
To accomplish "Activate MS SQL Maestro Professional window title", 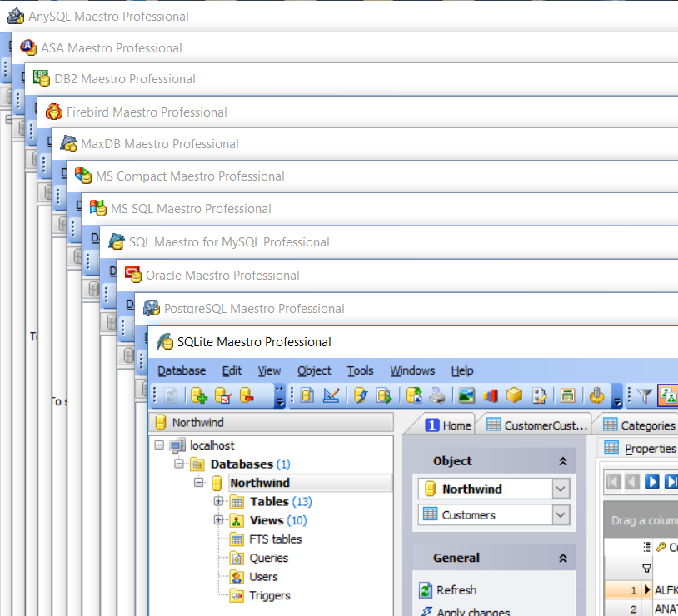I will [x=191, y=209].
